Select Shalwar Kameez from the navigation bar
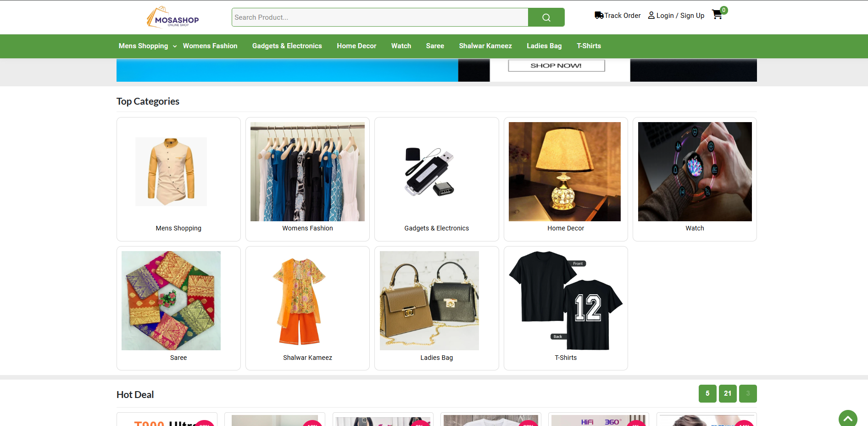Viewport: 868px width, 426px height. [485, 46]
